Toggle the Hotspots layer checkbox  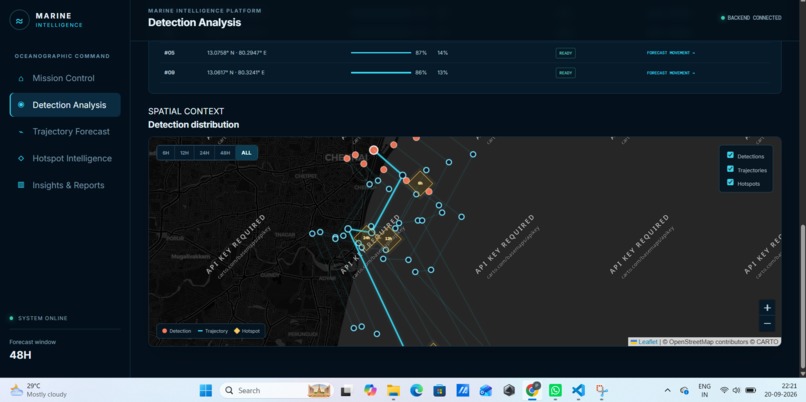tap(730, 182)
